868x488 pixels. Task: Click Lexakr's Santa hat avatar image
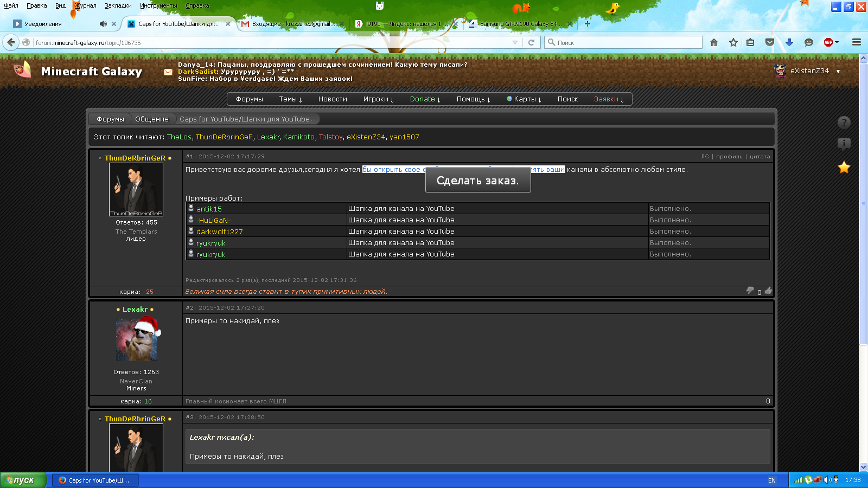pyautogui.click(x=137, y=338)
